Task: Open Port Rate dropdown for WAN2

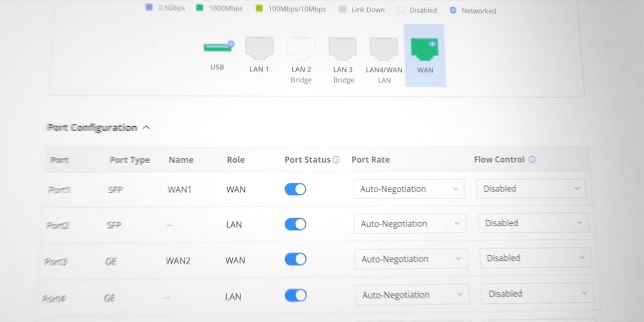Action: point(411,259)
